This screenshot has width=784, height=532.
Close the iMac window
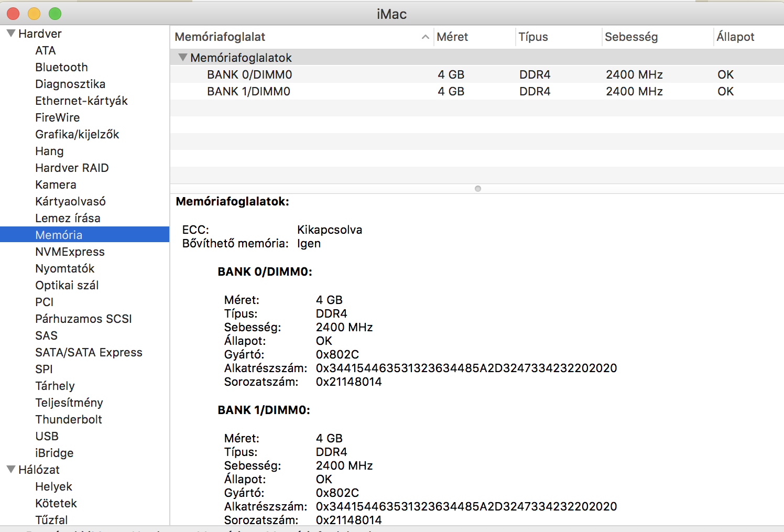[x=13, y=14]
